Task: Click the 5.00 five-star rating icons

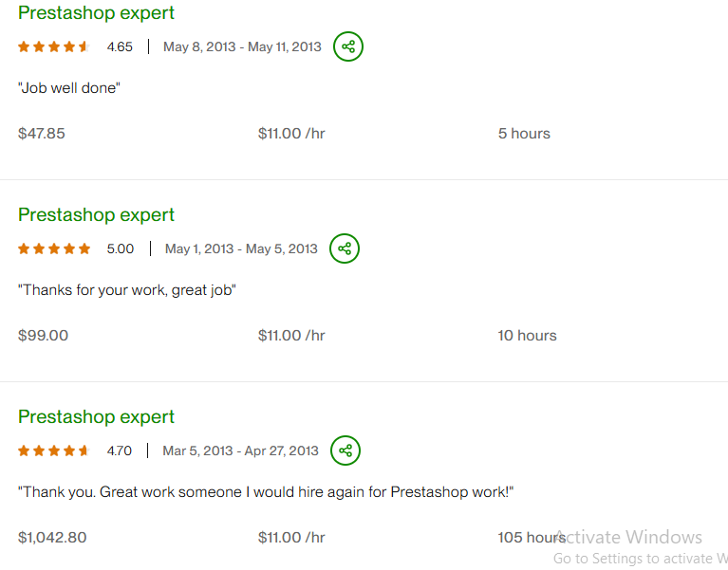Action: tap(54, 248)
